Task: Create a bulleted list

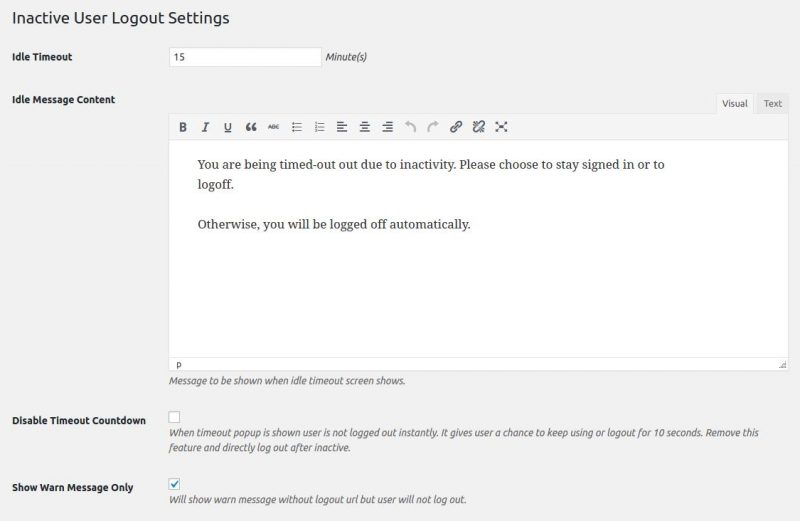Action: click(x=296, y=127)
